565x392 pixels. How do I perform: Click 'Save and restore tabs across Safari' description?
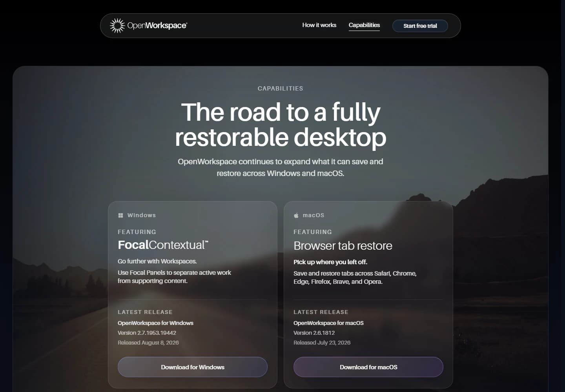point(355,278)
